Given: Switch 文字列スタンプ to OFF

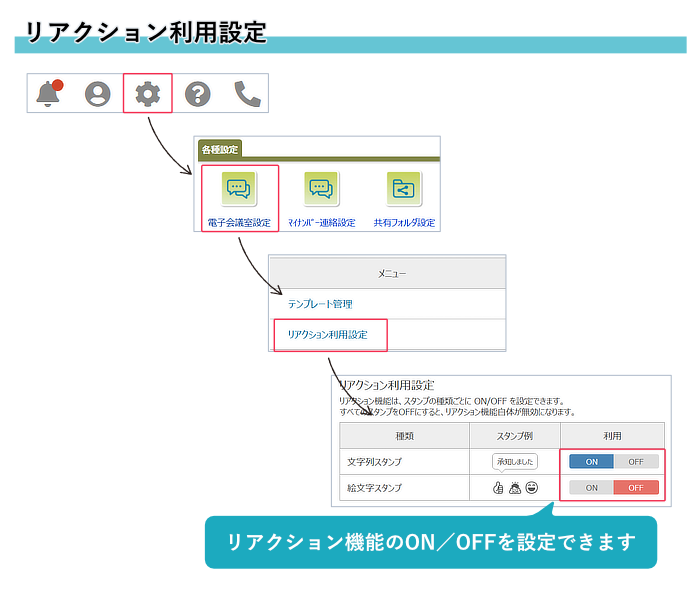Looking at the screenshot, I should [636, 461].
